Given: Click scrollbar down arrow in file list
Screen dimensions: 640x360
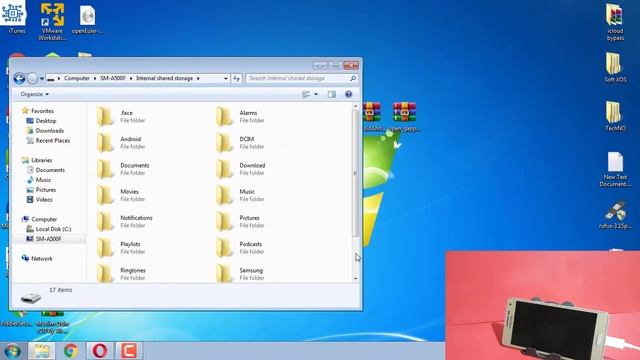Looking at the screenshot, I should pos(355,278).
